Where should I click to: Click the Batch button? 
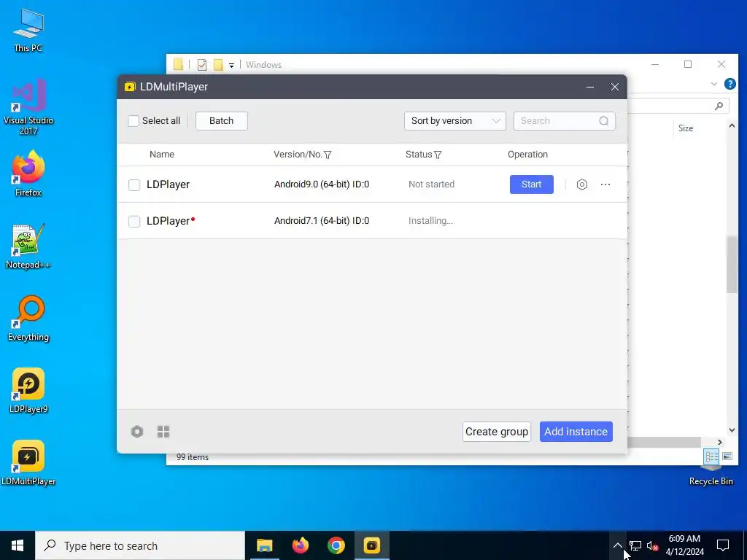click(x=222, y=121)
